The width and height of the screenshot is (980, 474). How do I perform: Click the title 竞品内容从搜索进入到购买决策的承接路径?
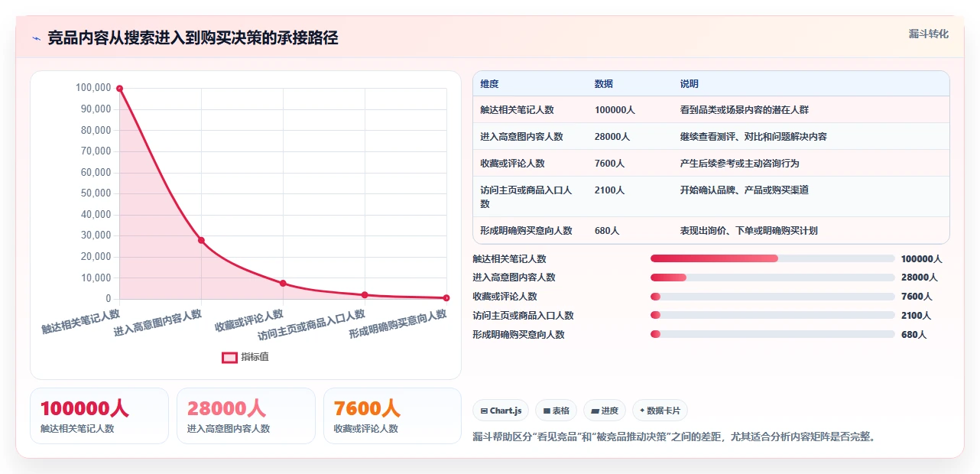pos(193,38)
